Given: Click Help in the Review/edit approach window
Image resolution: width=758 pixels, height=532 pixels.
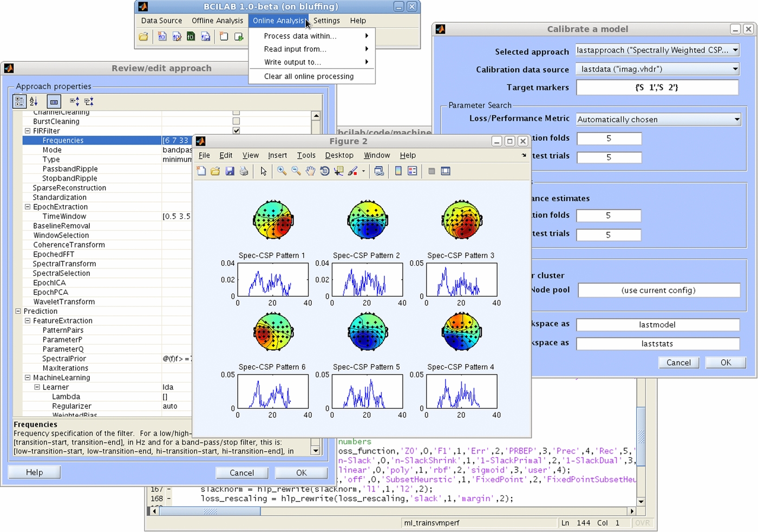Looking at the screenshot, I should pyautogui.click(x=34, y=472).
